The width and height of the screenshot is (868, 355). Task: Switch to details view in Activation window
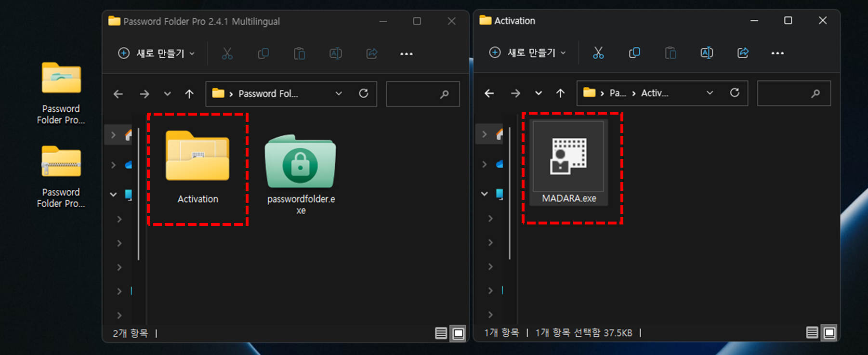812,332
